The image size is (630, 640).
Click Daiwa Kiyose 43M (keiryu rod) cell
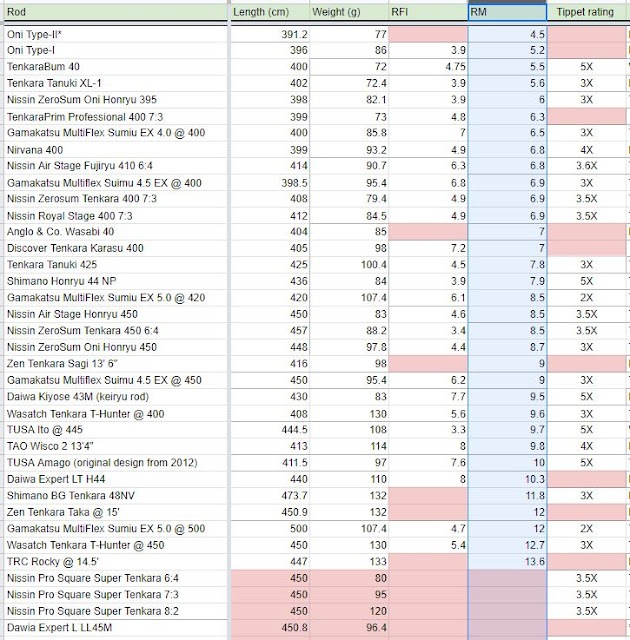point(115,397)
